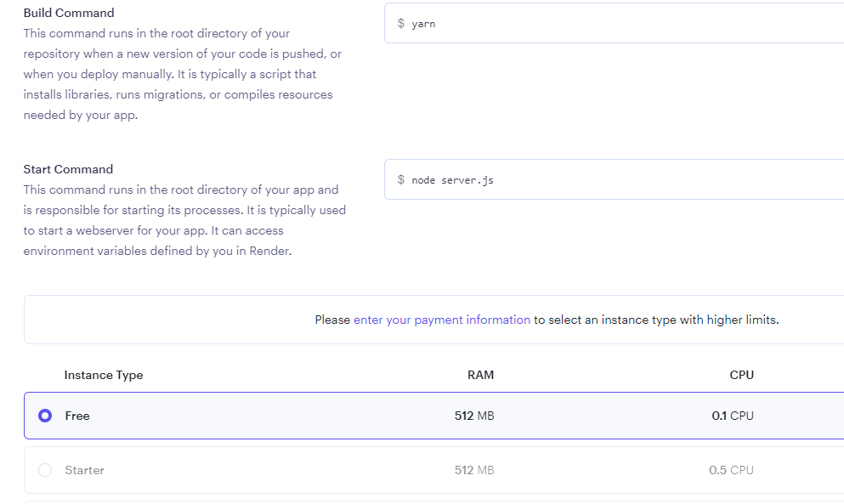The image size is (844, 504).
Task: Click the 0.5 CPU value in the Starter row
Action: point(731,470)
